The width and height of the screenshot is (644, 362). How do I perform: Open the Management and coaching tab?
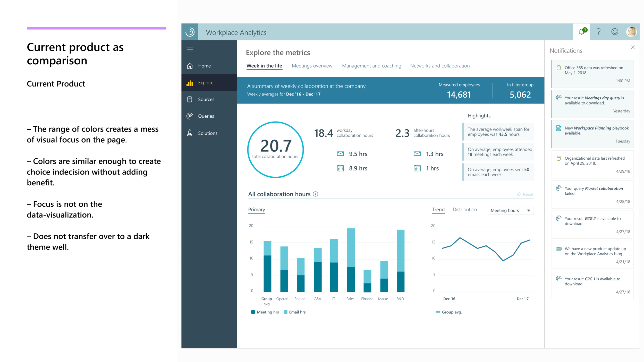[x=371, y=66]
